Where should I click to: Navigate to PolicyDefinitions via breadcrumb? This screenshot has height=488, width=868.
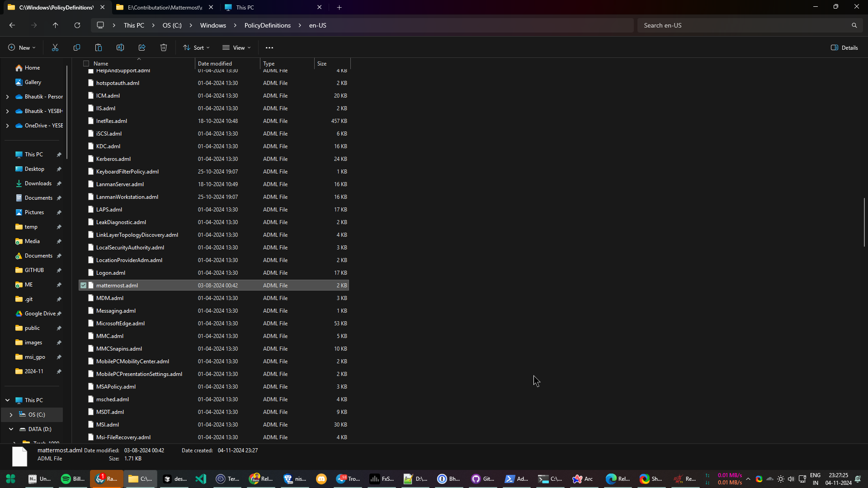pyautogui.click(x=267, y=25)
